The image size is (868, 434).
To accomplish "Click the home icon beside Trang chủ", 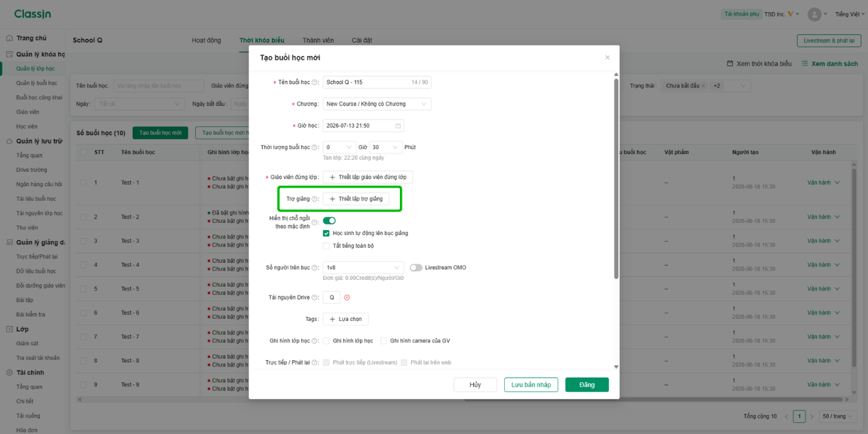I will coord(9,38).
